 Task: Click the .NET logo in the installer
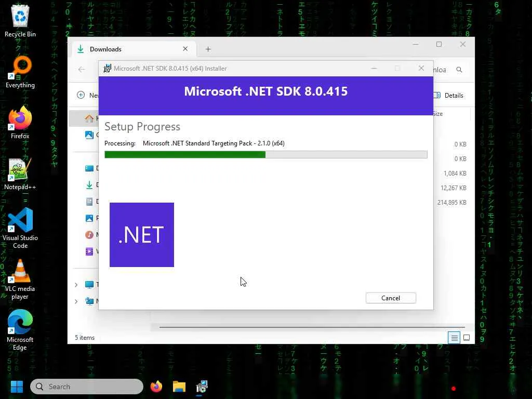142,235
